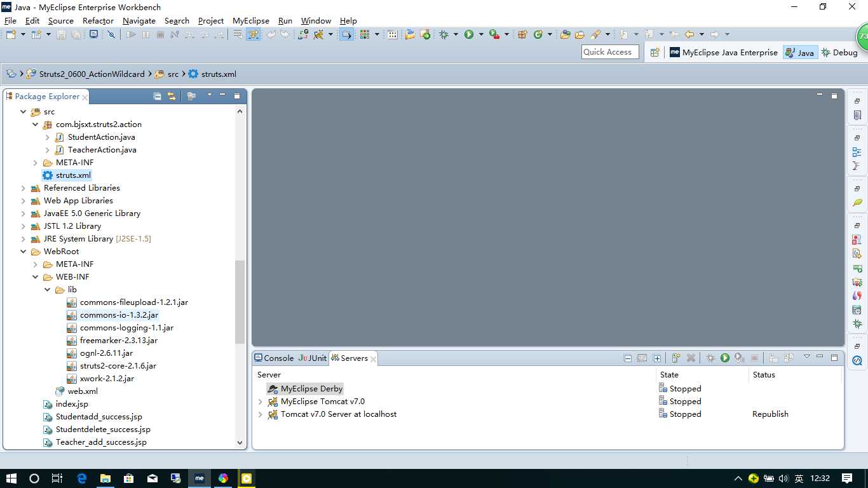The image size is (868, 488).
Task: Toggle the highlighted blue arrow-box toolbar button
Action: click(346, 34)
